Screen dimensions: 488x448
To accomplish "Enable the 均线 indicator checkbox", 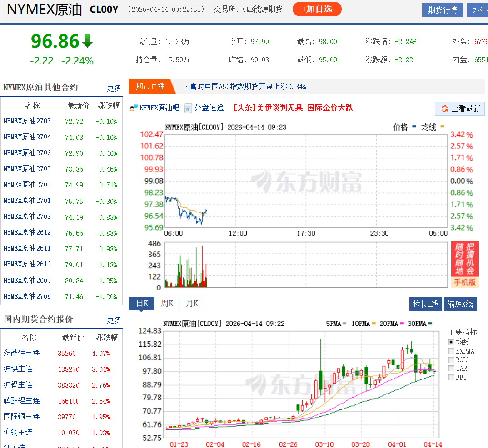I will pyautogui.click(x=451, y=342).
